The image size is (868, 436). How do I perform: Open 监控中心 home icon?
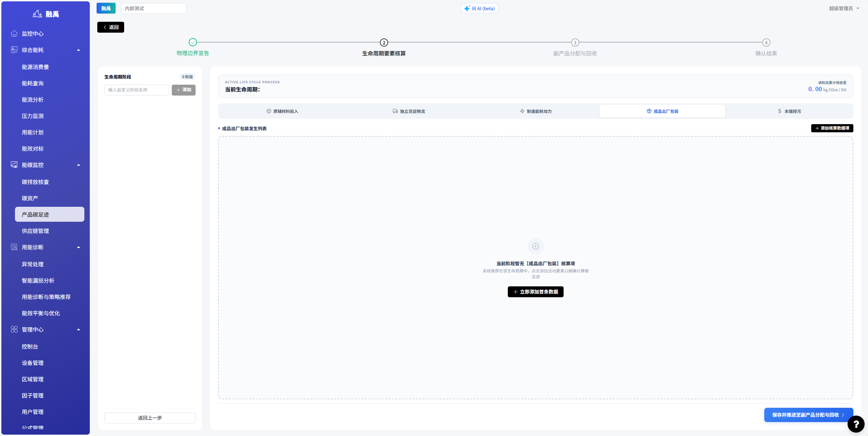tap(14, 33)
